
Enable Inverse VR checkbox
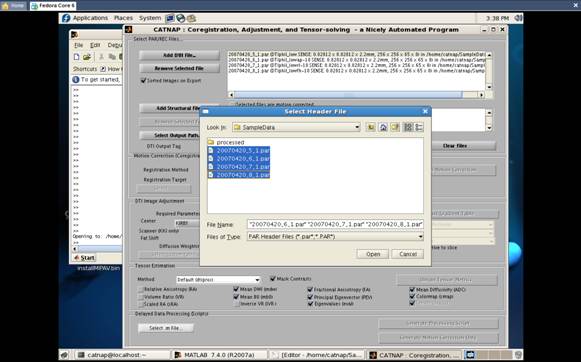[x=237, y=304]
